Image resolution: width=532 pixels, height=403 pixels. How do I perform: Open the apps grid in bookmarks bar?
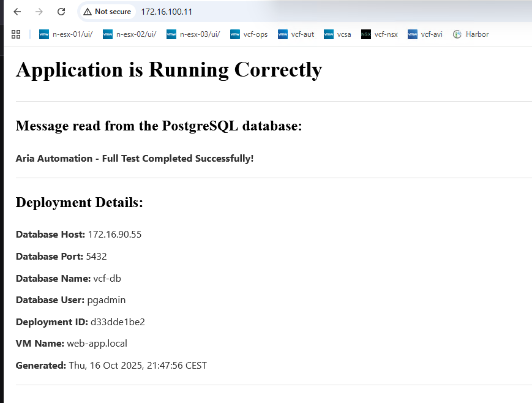[x=16, y=34]
